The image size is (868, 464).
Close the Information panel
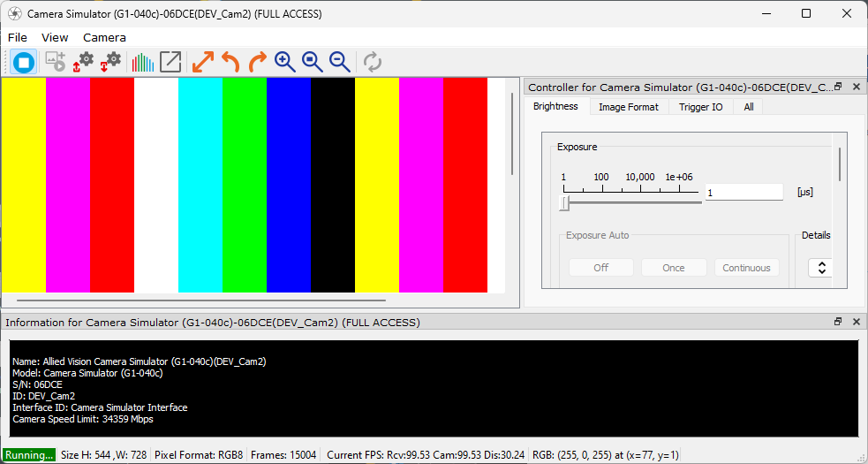click(x=856, y=323)
